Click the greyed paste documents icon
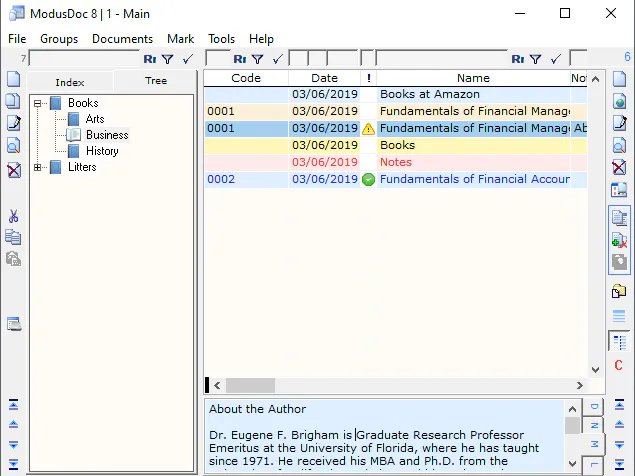635x476 pixels. [619, 262]
